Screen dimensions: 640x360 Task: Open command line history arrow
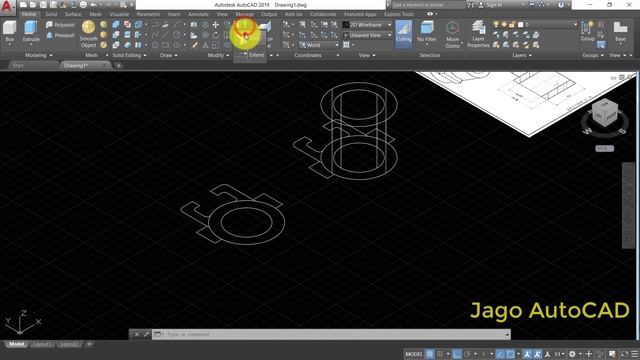tap(507, 334)
